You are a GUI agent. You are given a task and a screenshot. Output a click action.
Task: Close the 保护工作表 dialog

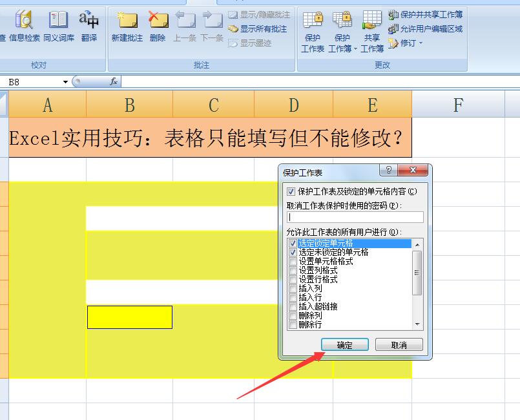coord(413,170)
